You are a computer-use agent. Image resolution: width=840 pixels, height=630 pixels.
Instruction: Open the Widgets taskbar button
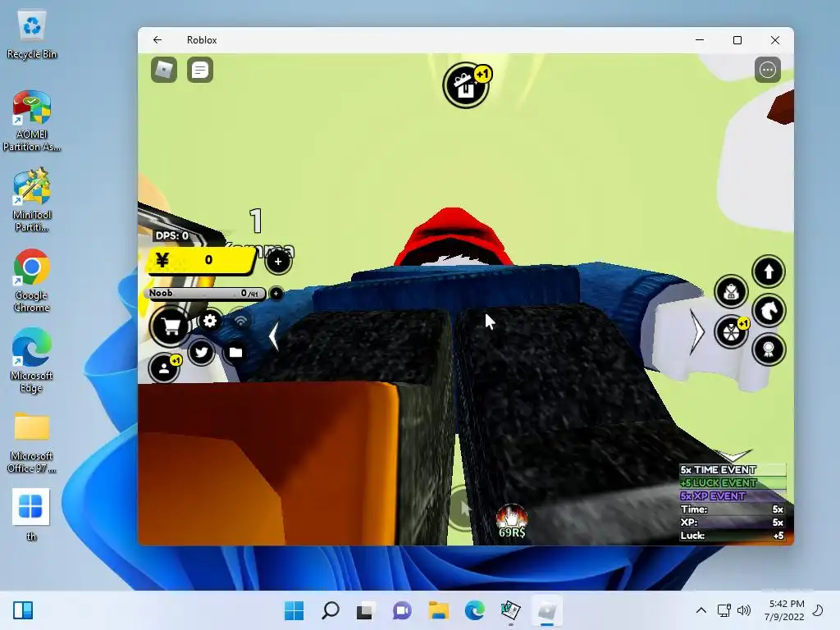[23, 610]
